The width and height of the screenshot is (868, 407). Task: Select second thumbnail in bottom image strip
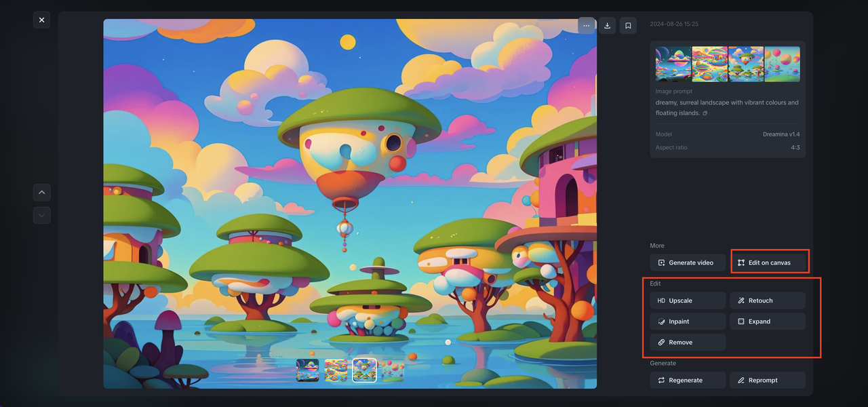click(x=336, y=370)
